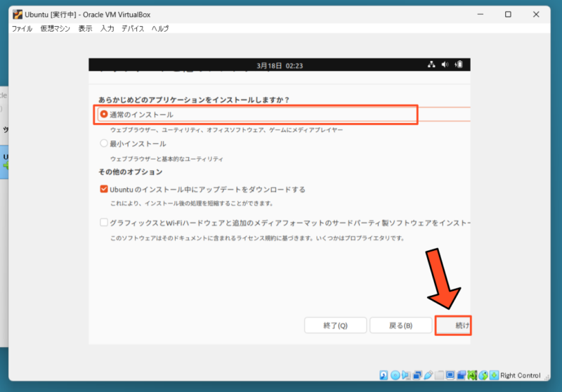Open the デバイス menu

pyautogui.click(x=133, y=29)
